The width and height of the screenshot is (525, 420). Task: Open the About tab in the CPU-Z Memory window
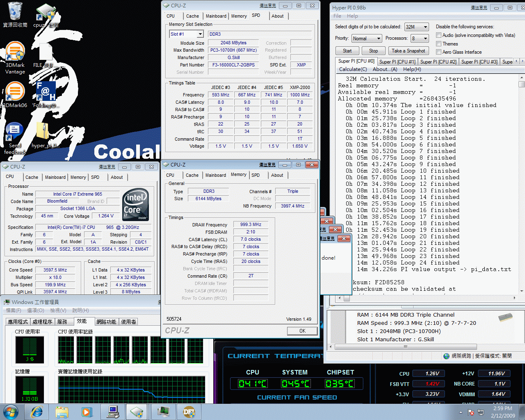click(x=277, y=175)
